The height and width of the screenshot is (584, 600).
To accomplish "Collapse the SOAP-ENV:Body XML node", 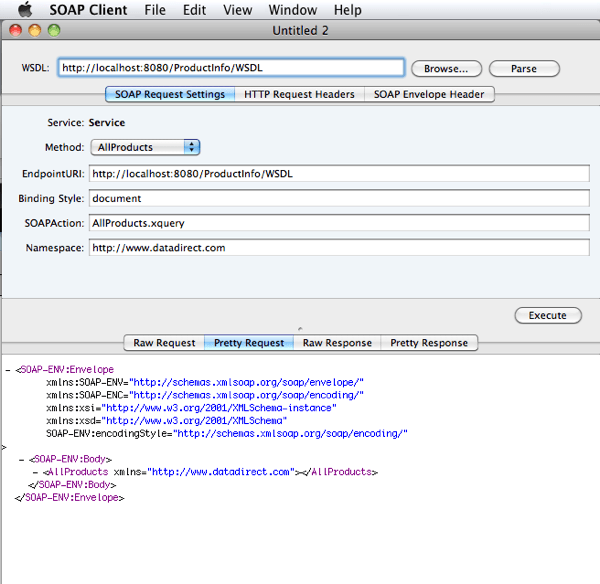I will 22,459.
